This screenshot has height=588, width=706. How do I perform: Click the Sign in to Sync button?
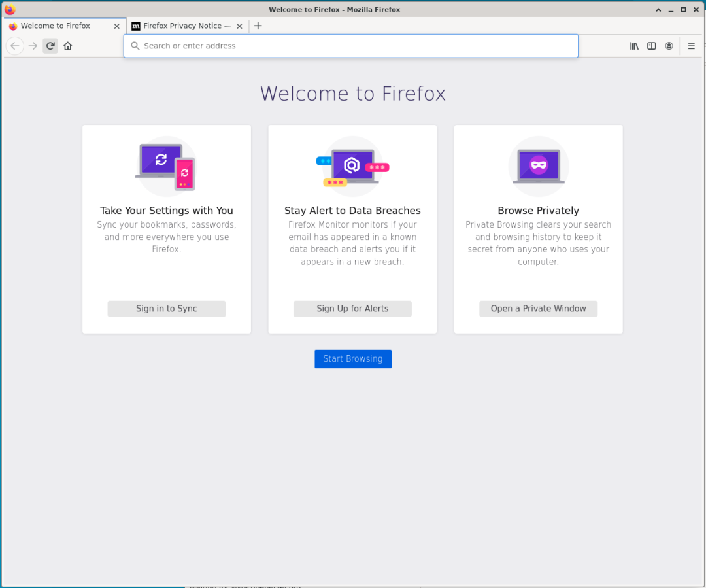click(167, 309)
